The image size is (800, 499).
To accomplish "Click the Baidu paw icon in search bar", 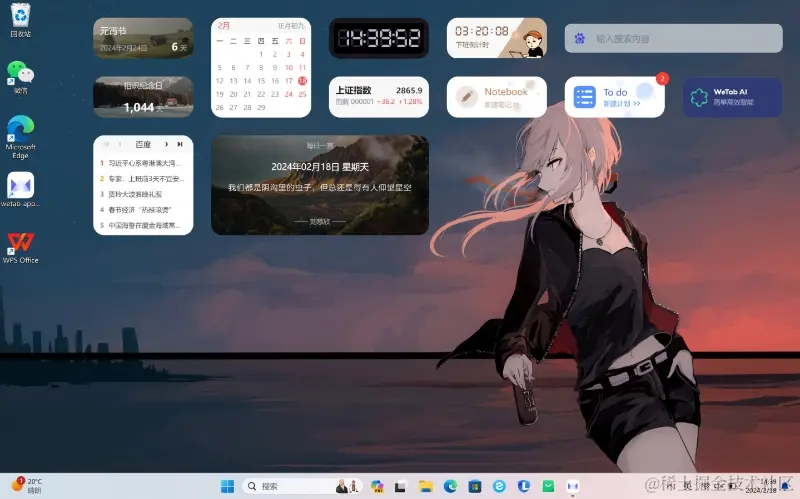I will (x=580, y=38).
